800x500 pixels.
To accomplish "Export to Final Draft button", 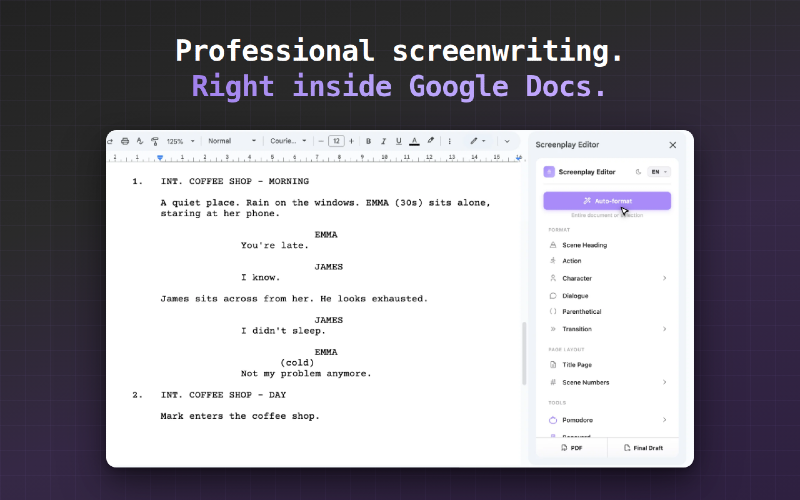I will tap(643, 448).
